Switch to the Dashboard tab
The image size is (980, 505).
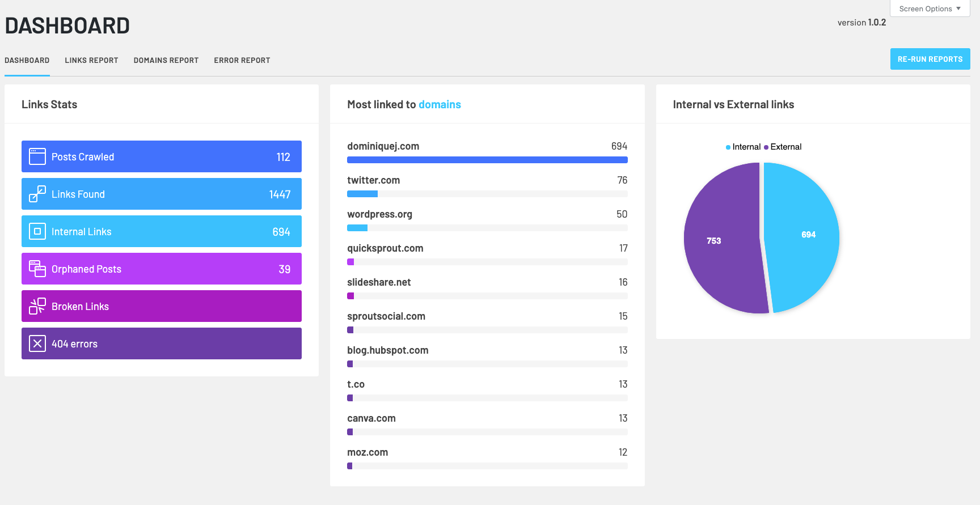pyautogui.click(x=27, y=61)
